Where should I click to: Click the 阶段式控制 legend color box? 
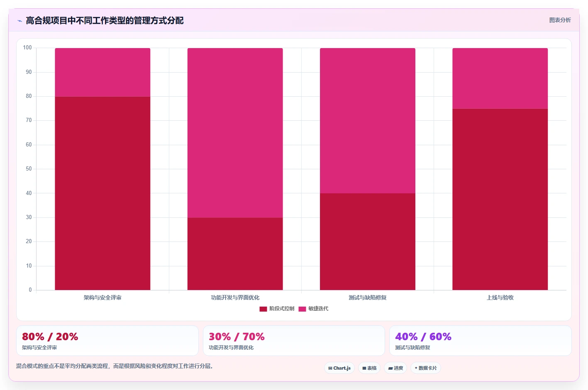point(263,309)
